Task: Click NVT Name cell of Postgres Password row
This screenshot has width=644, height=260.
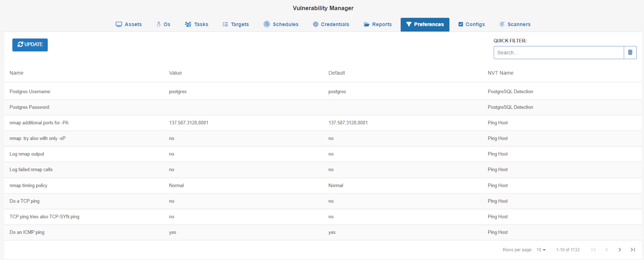Action: click(x=510, y=107)
